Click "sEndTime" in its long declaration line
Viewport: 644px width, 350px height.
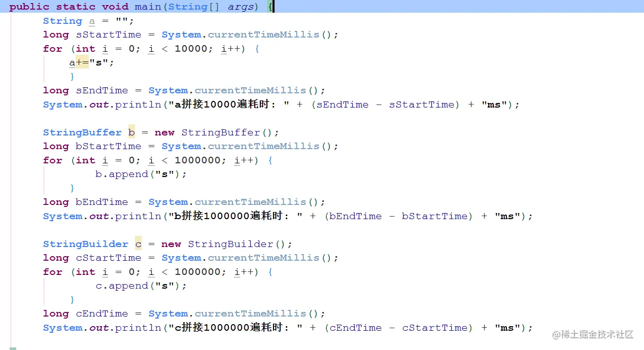pyautogui.click(x=102, y=90)
